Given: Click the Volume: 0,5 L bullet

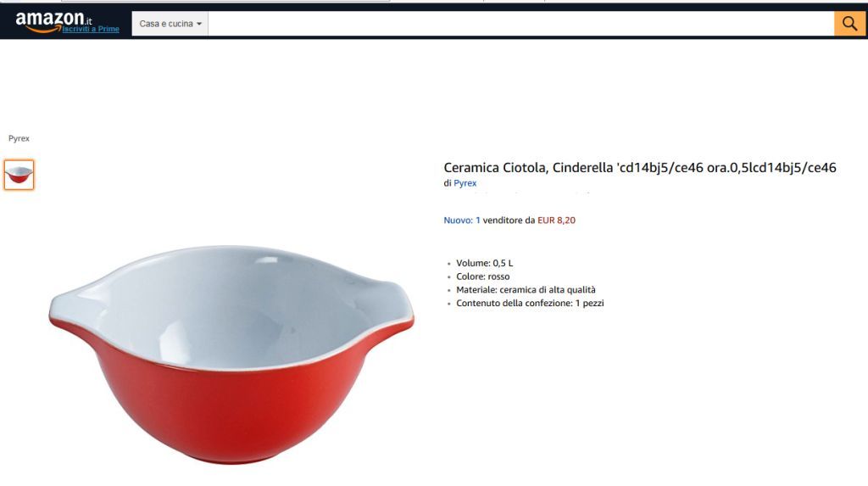Looking at the screenshot, I should click(x=484, y=263).
